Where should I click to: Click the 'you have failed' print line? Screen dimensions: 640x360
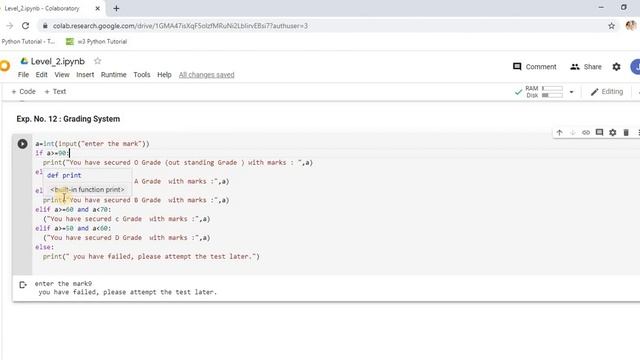151,256
